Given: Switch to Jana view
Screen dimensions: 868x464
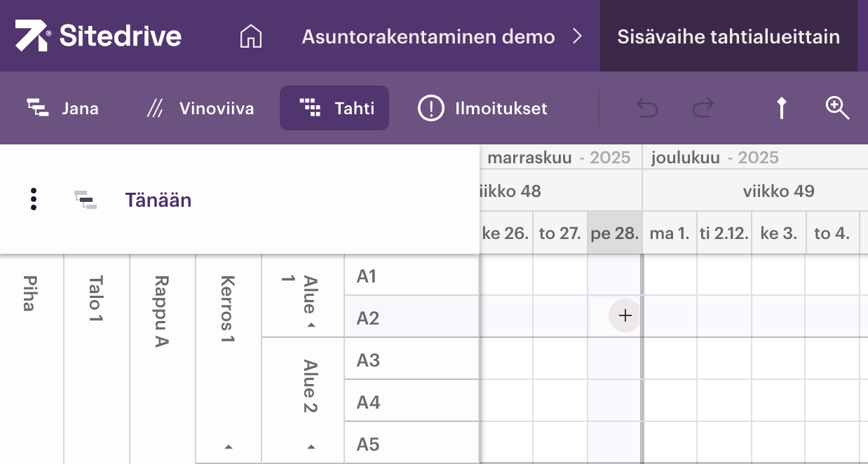Looking at the screenshot, I should (x=62, y=109).
